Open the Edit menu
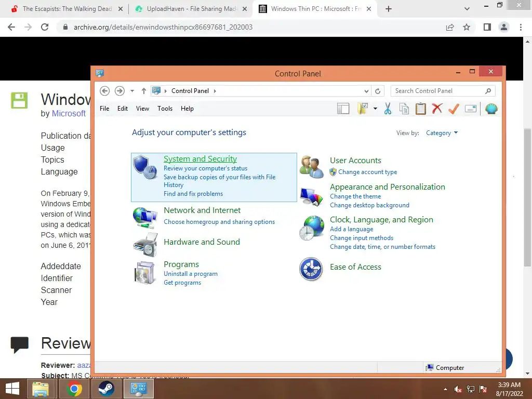Screen dimensions: 532x399 pos(123,109)
